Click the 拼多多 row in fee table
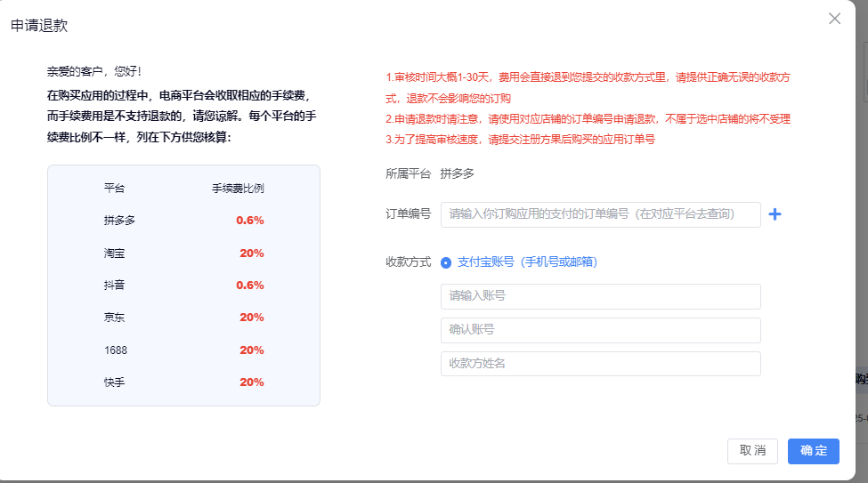The width and height of the screenshot is (868, 483). (x=119, y=221)
